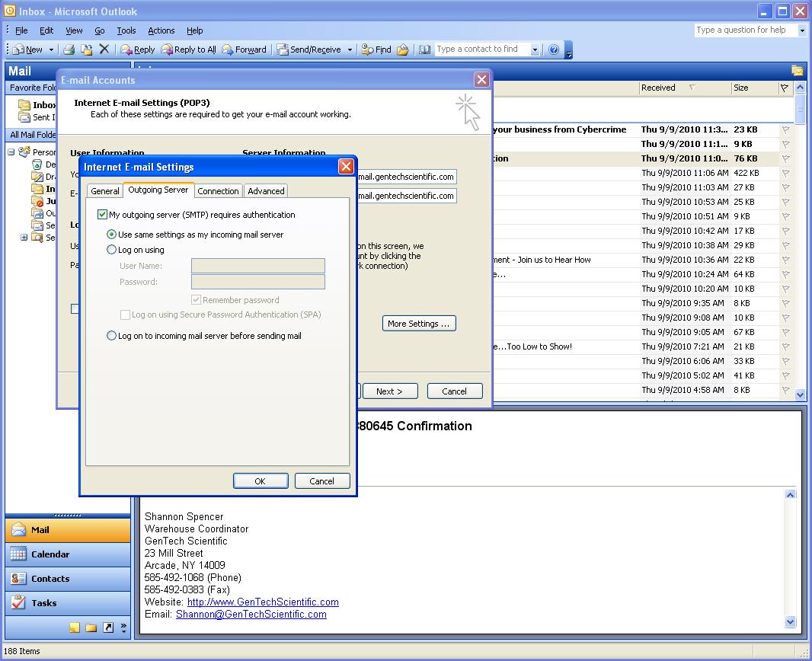Toggle the Remember password checkbox

coord(196,300)
